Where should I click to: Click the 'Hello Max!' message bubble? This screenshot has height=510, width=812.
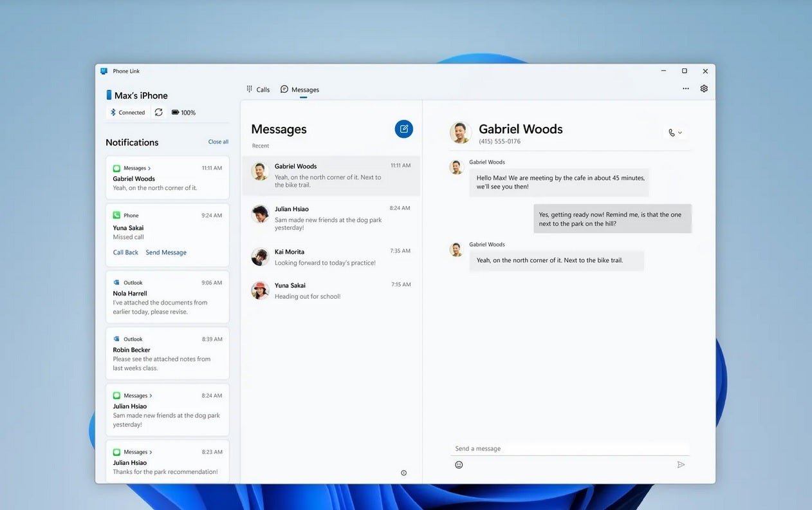click(x=559, y=182)
